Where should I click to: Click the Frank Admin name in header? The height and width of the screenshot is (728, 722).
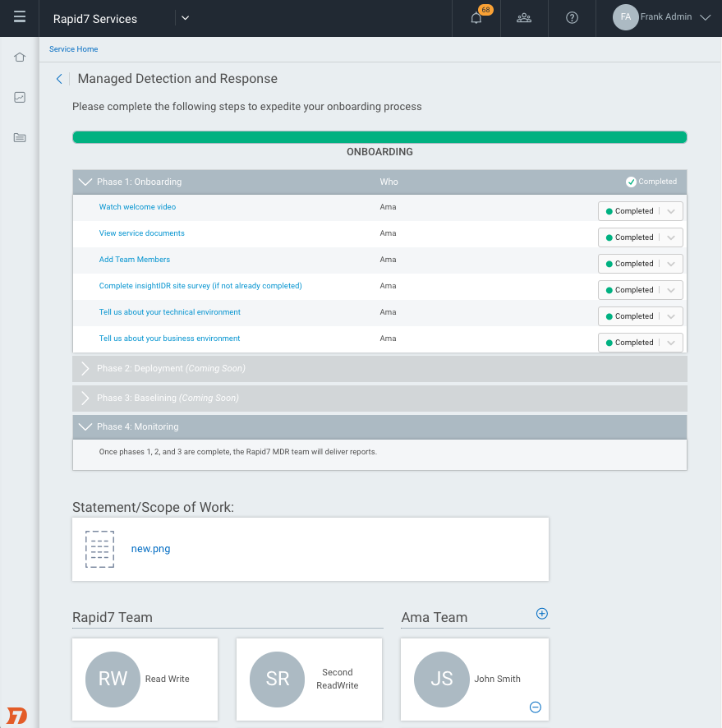tap(666, 16)
